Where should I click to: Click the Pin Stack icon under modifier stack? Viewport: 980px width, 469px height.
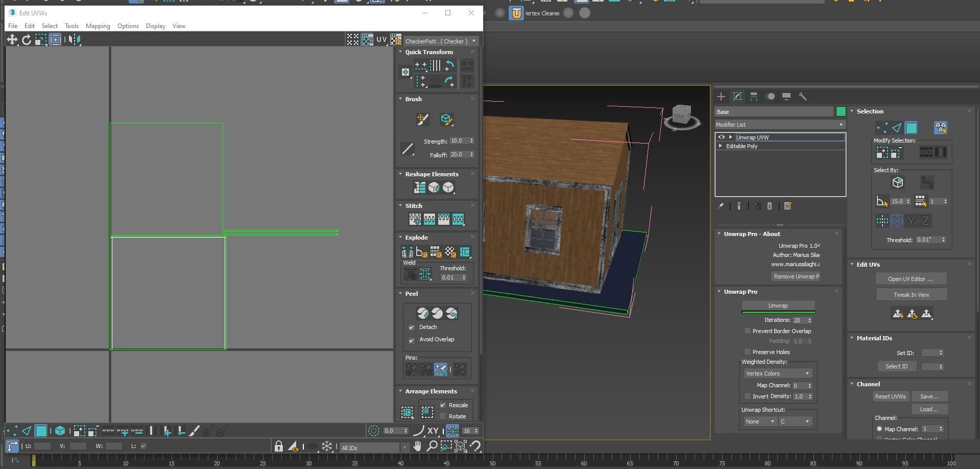(x=721, y=206)
